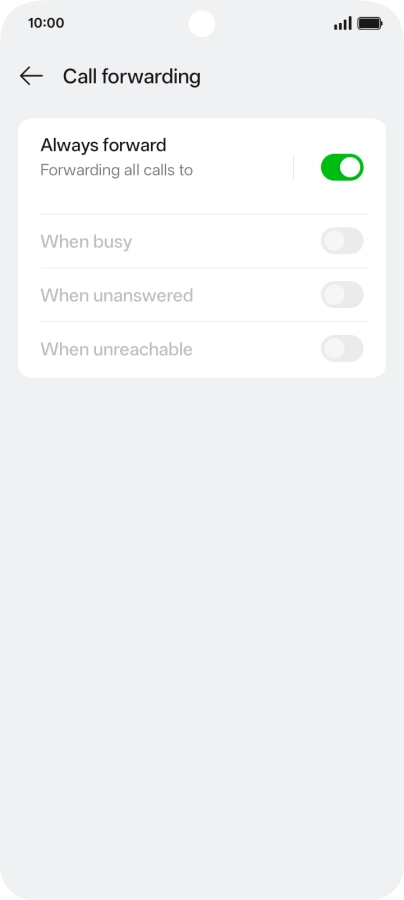The image size is (404, 900).
Task: Tap the signal strength icon
Action: coord(343,24)
